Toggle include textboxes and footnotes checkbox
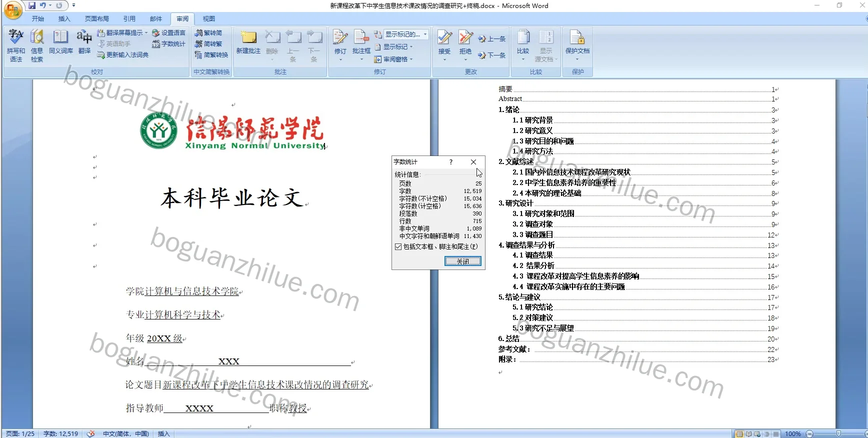 point(398,246)
